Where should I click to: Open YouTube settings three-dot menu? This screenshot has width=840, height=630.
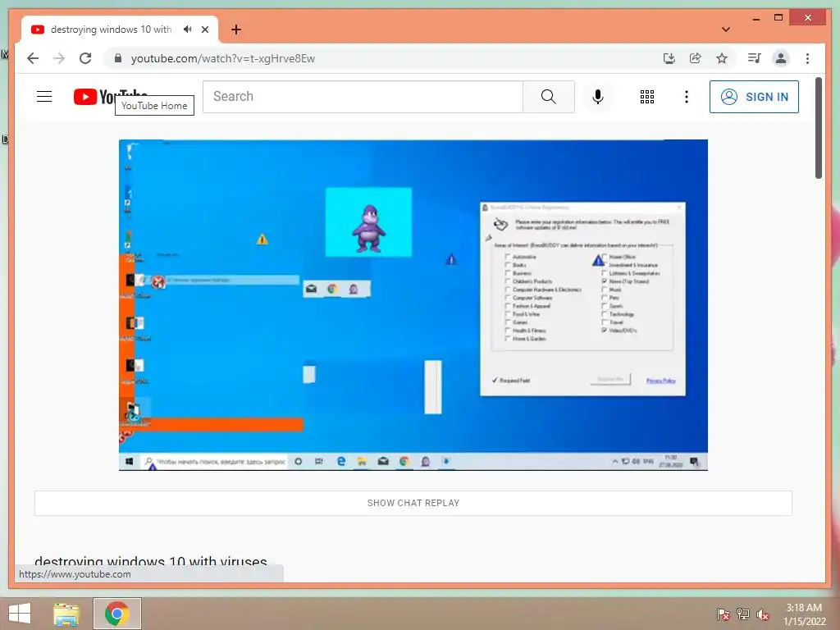[687, 97]
